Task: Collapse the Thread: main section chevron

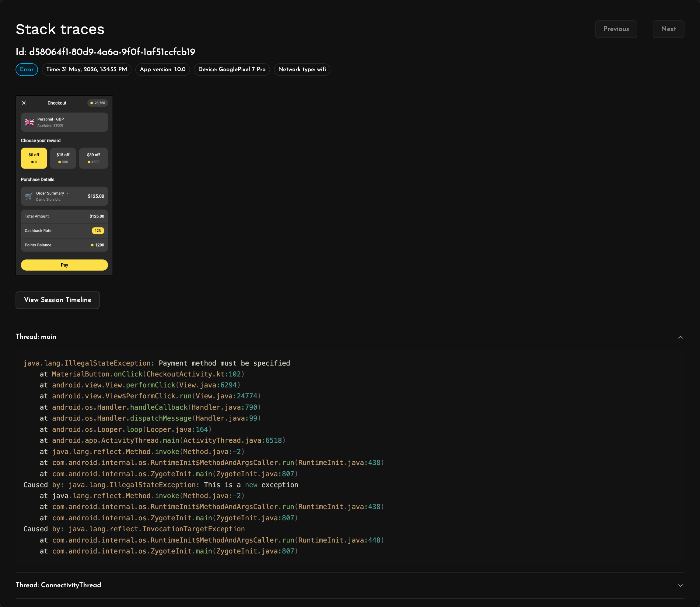Action: tap(680, 337)
